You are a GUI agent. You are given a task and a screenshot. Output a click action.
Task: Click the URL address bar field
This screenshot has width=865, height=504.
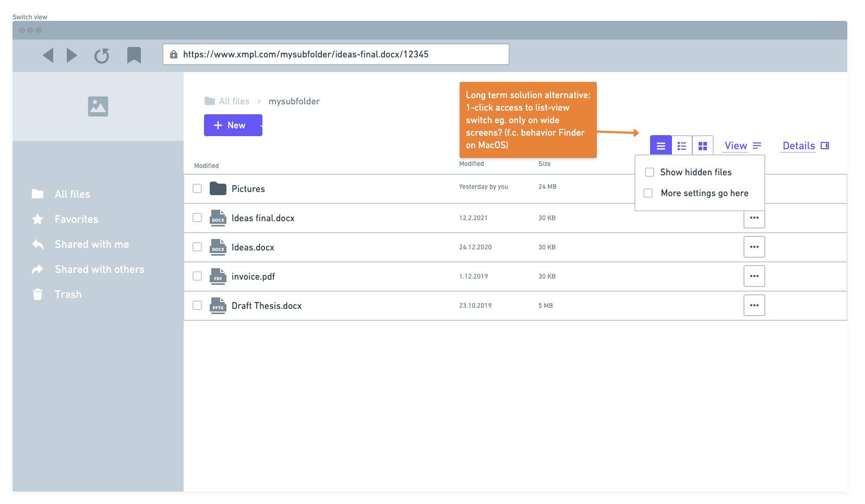(x=336, y=54)
